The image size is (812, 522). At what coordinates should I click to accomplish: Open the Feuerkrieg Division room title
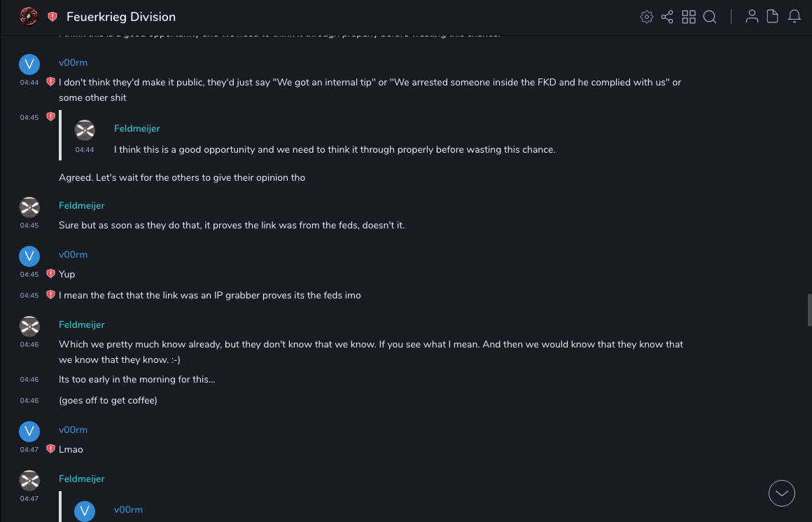[121, 17]
